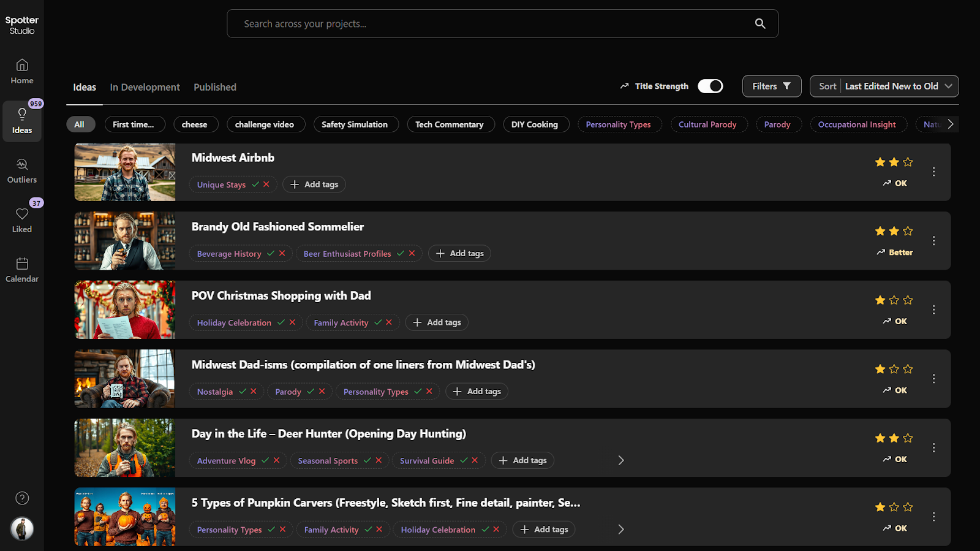Accept the Beverage History tag
The width and height of the screenshot is (980, 551).
(271, 253)
